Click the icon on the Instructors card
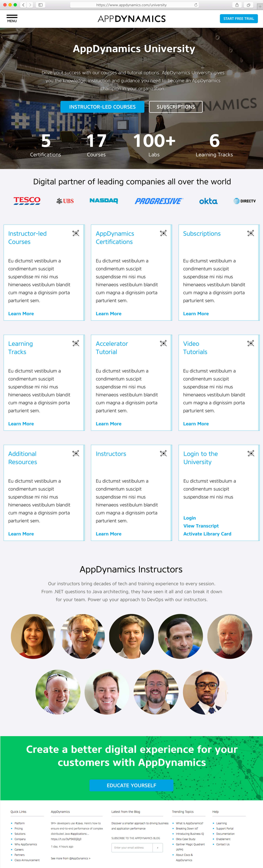Viewport: 263px width, 868px height. point(163,454)
